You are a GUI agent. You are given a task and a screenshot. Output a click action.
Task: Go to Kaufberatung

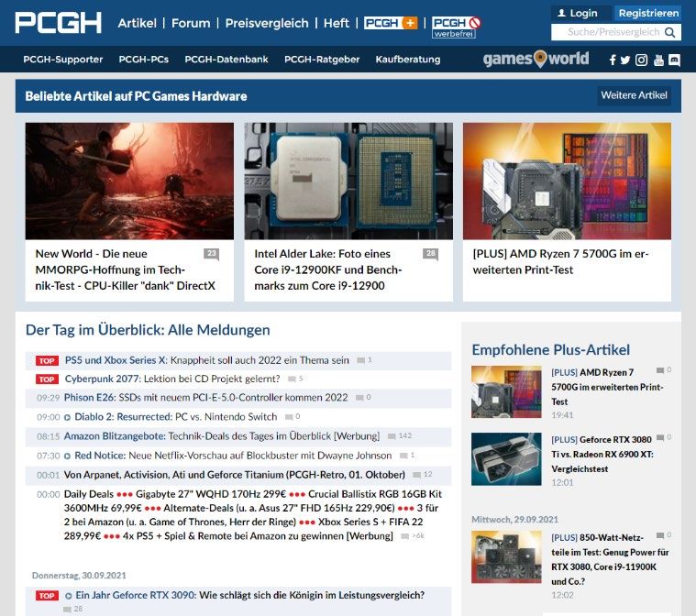(x=408, y=60)
